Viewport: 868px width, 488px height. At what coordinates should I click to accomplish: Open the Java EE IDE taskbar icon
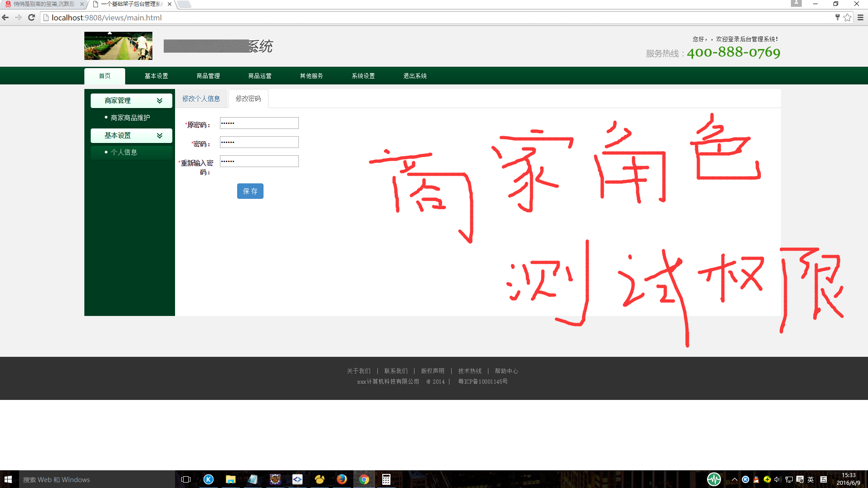coord(275,479)
